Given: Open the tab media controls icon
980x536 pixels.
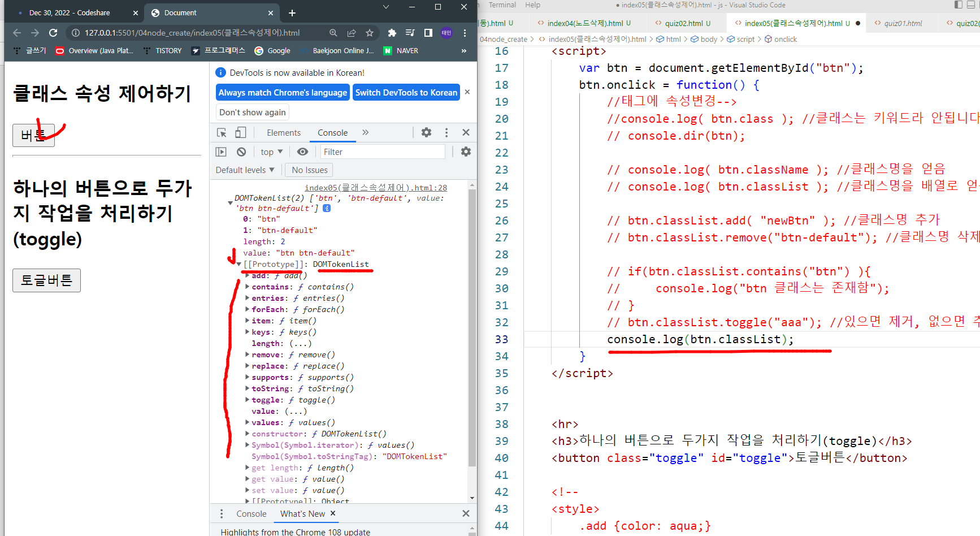Looking at the screenshot, I should (x=410, y=33).
